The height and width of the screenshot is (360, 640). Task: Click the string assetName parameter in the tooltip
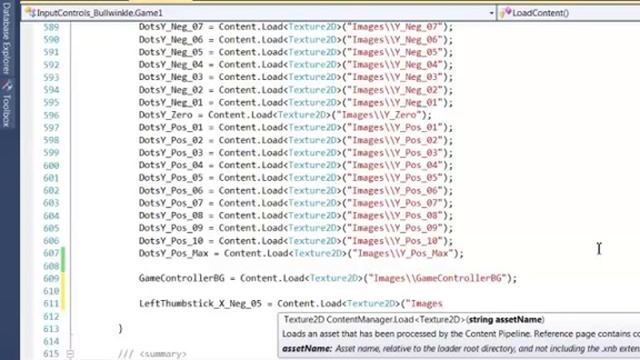[x=505, y=320]
